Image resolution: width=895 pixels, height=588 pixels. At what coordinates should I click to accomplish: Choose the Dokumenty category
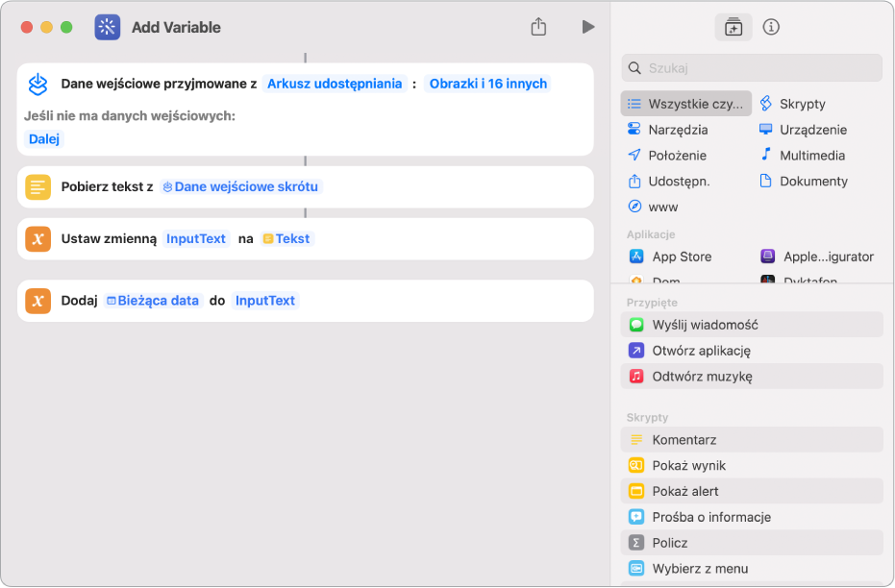point(812,181)
